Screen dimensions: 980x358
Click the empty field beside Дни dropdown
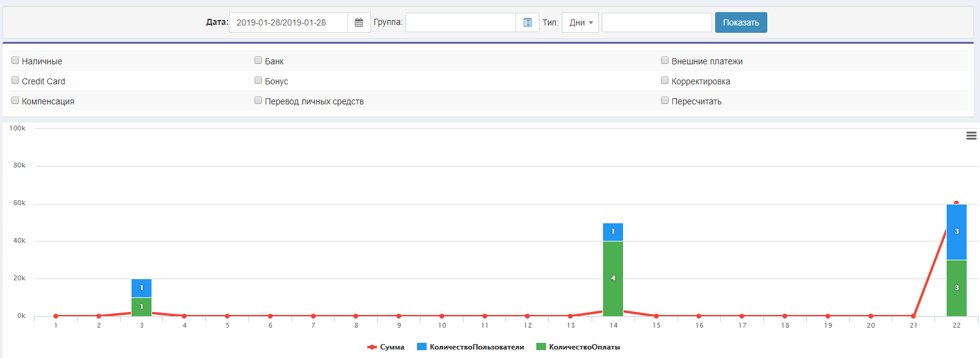(656, 22)
